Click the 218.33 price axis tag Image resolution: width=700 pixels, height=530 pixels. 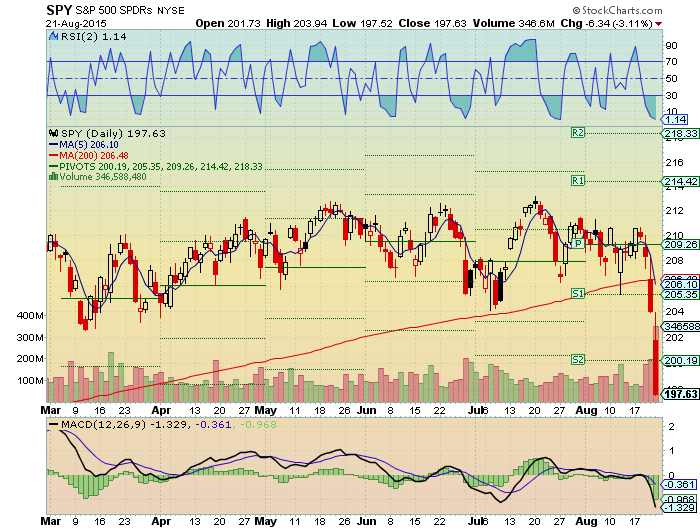681,133
